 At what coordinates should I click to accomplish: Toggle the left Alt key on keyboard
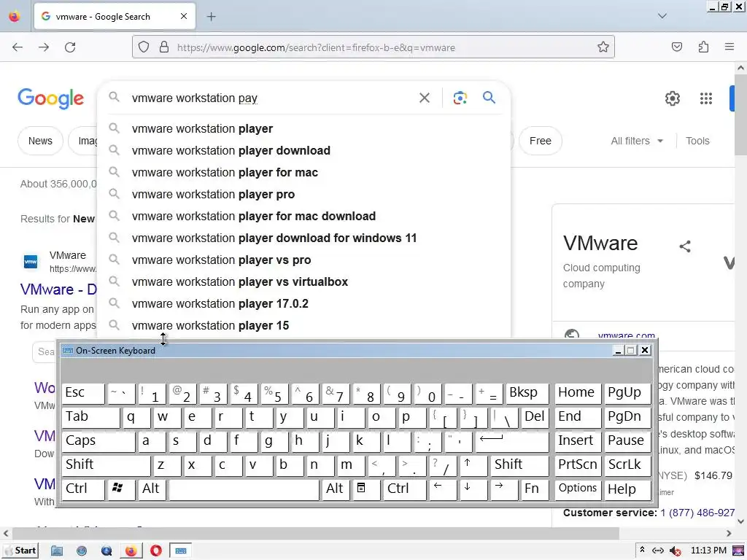pyautogui.click(x=152, y=489)
